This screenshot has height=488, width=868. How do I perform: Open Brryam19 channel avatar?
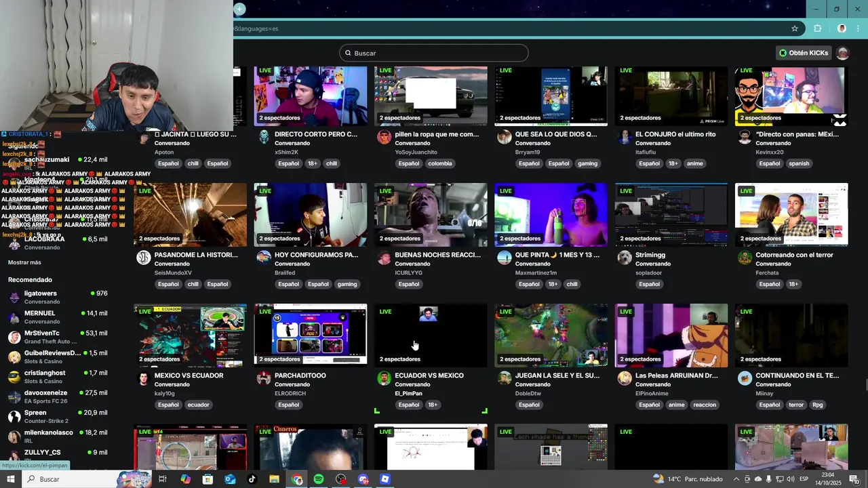coord(504,137)
